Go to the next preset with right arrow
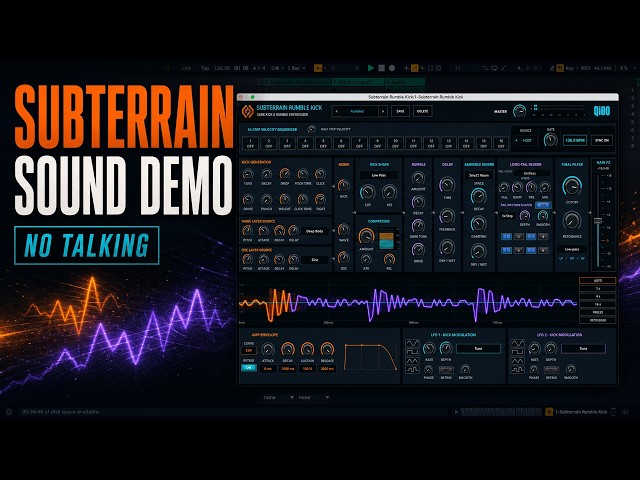Image resolution: width=640 pixels, height=480 pixels. click(383, 111)
